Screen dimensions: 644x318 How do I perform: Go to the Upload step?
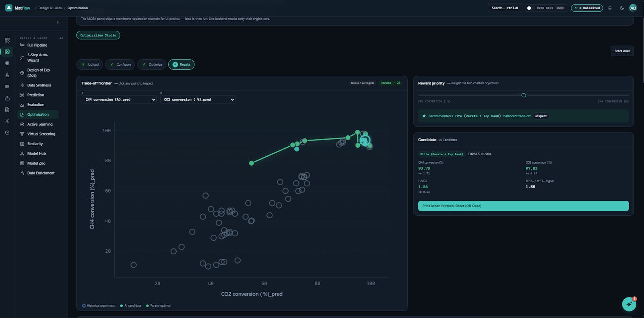90,64
